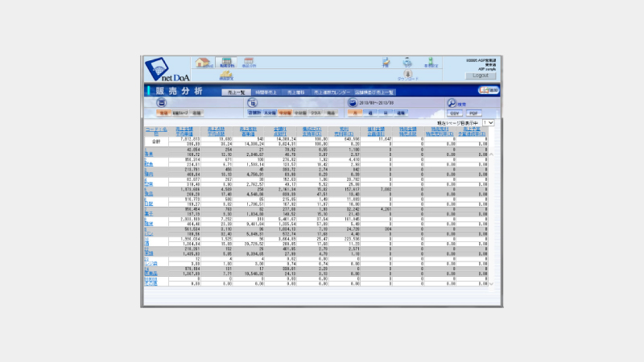This screenshot has height=362, width=644.
Task: Click the date range 2013/08～2013/08 text
Action: point(376,103)
